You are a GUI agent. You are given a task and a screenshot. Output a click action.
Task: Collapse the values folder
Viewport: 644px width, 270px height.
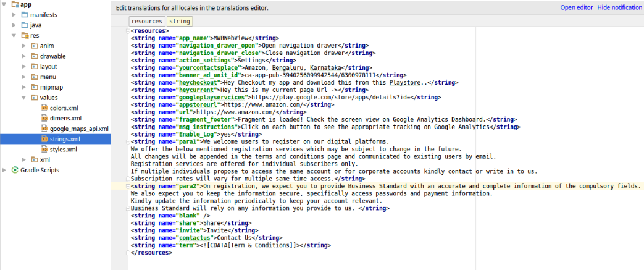(25, 98)
